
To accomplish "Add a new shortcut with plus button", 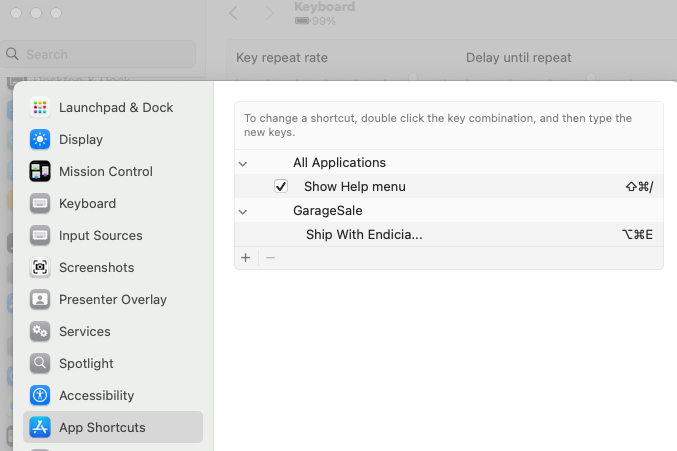I will pos(246,258).
